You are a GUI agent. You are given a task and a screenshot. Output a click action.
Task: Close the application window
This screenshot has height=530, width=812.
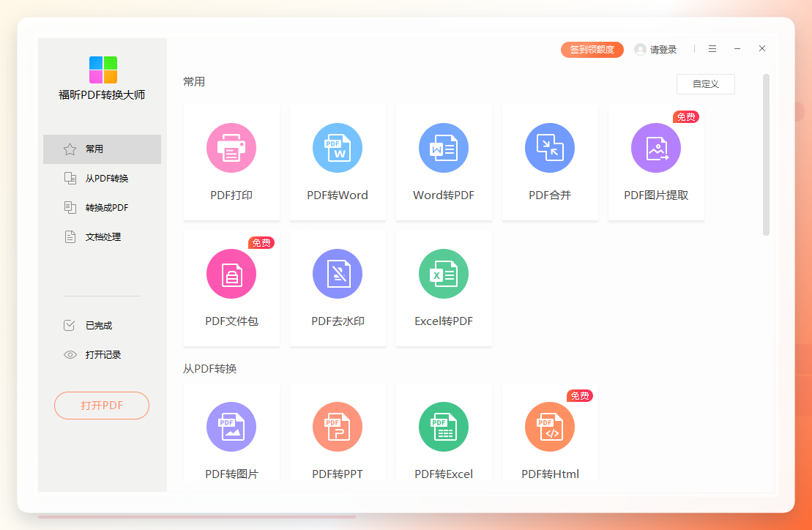pyautogui.click(x=761, y=48)
